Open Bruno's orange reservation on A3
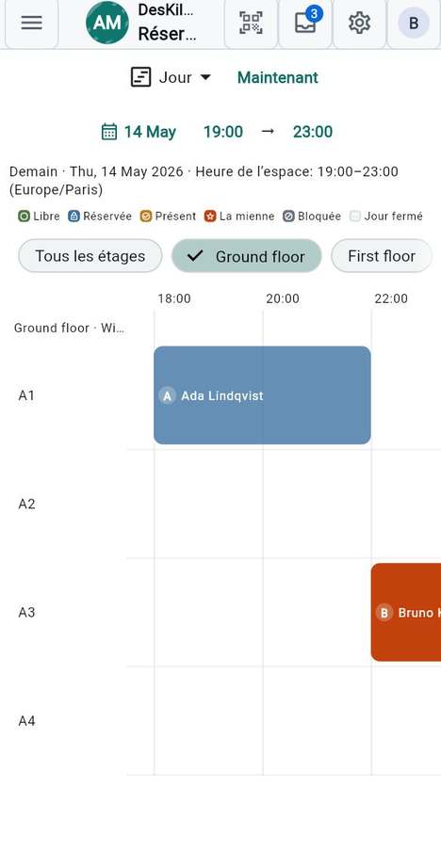Screen dimensions: 441x868 [405, 612]
